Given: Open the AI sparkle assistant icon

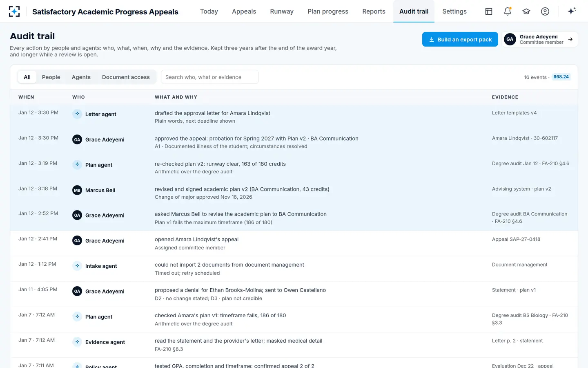Looking at the screenshot, I should [572, 11].
